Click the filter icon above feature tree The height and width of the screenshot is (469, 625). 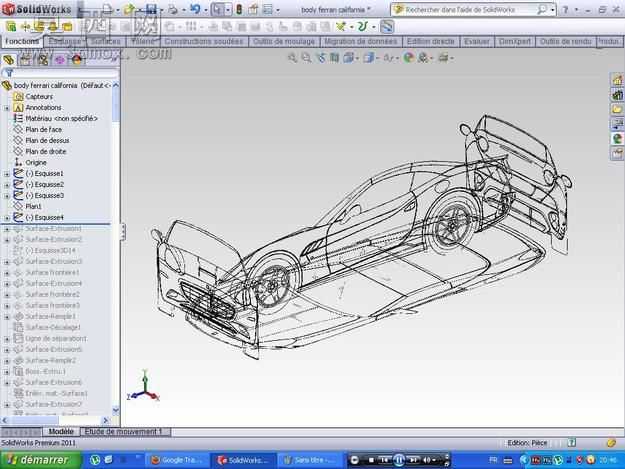(x=8, y=73)
